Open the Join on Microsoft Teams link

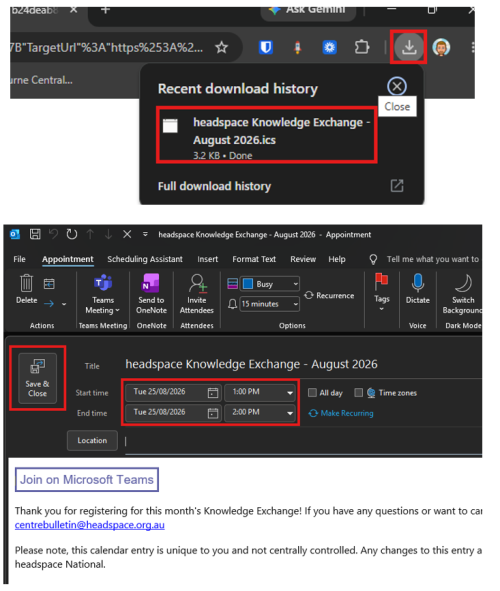tap(87, 479)
